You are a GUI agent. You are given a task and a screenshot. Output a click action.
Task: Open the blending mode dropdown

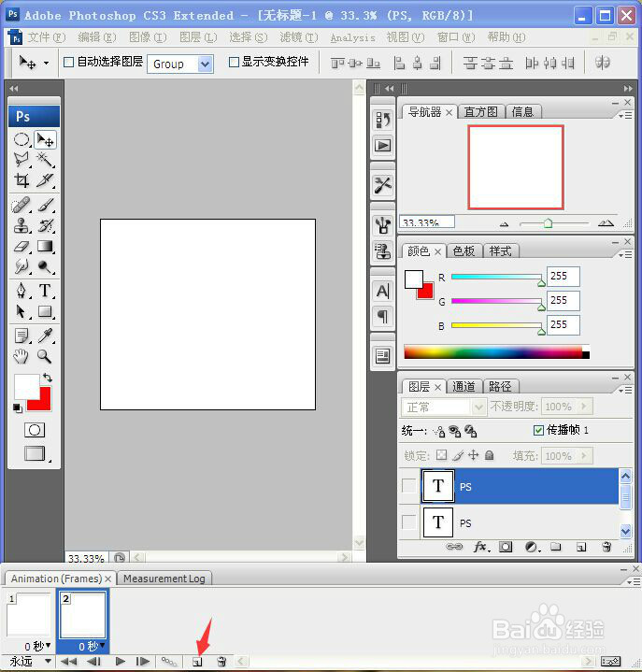pyautogui.click(x=478, y=407)
